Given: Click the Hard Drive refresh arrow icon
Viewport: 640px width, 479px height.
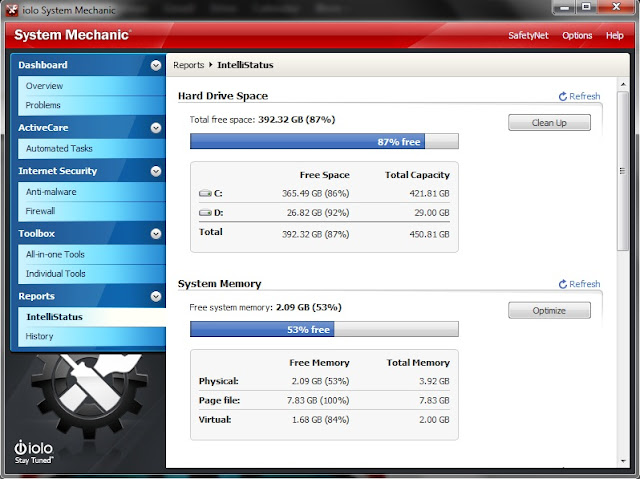Looking at the screenshot, I should click(x=563, y=96).
